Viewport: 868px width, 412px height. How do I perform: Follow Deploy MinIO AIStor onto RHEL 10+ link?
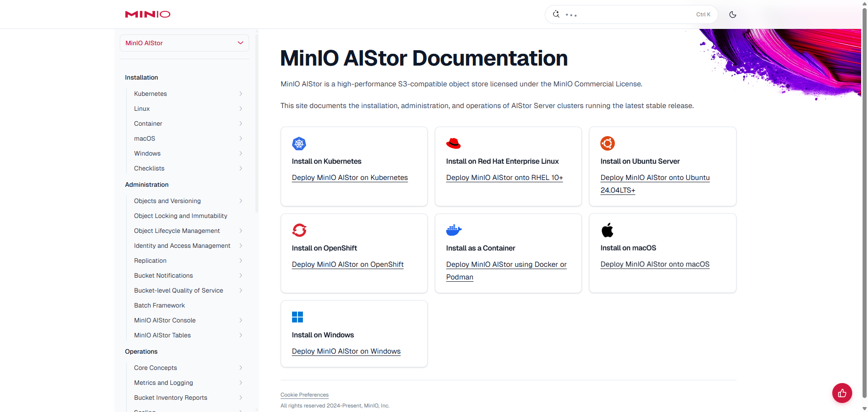tap(505, 178)
